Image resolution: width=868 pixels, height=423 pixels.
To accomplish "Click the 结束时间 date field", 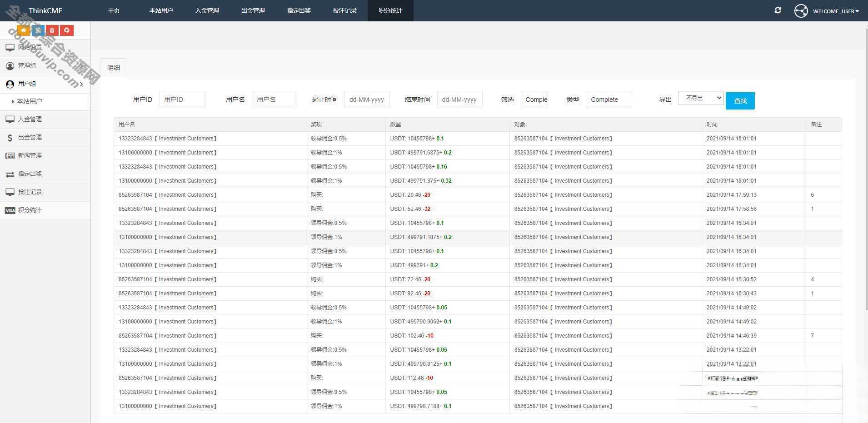I will pyautogui.click(x=460, y=100).
